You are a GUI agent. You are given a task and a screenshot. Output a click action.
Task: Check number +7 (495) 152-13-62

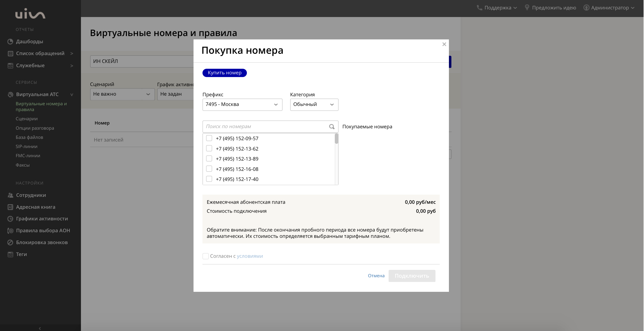pos(209,148)
